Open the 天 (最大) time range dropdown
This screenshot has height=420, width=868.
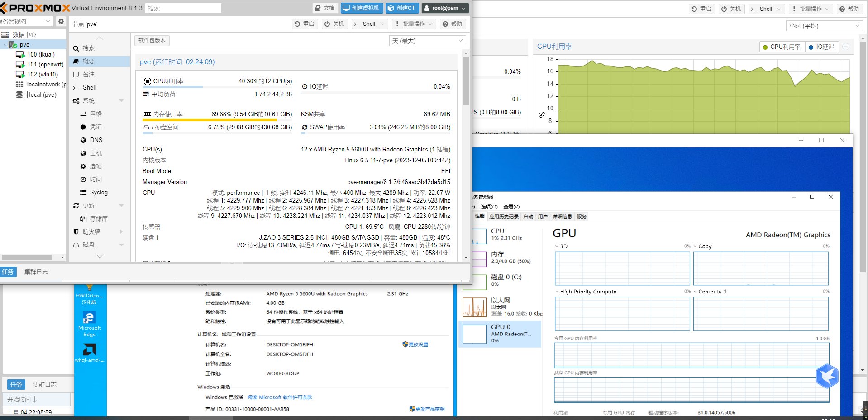(427, 41)
